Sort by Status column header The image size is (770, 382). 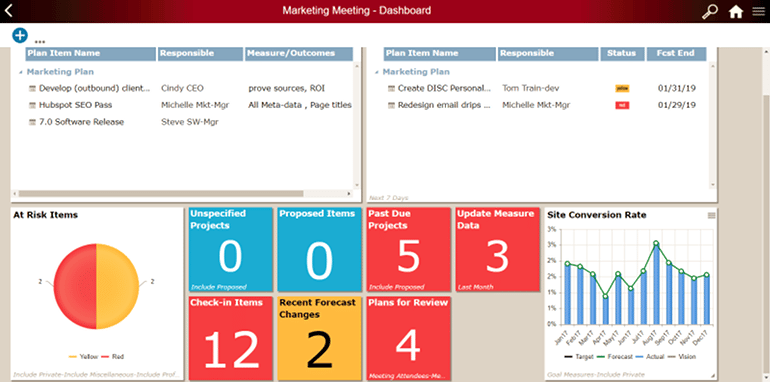[x=623, y=54]
